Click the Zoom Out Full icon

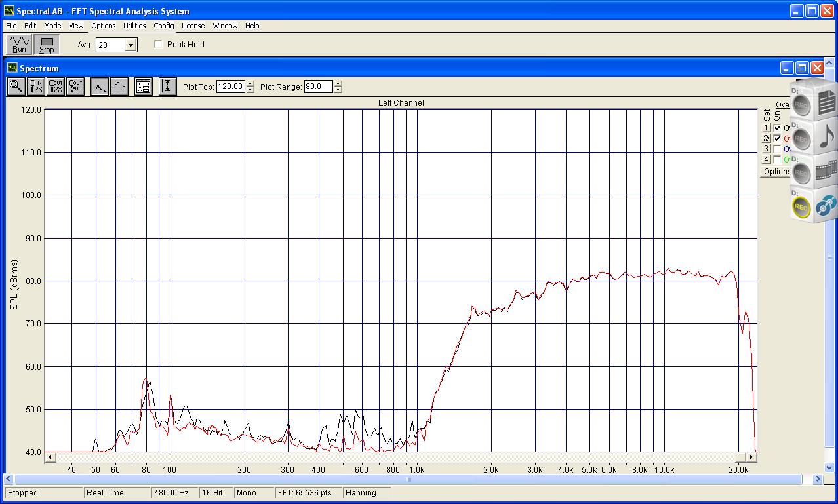pos(76,87)
